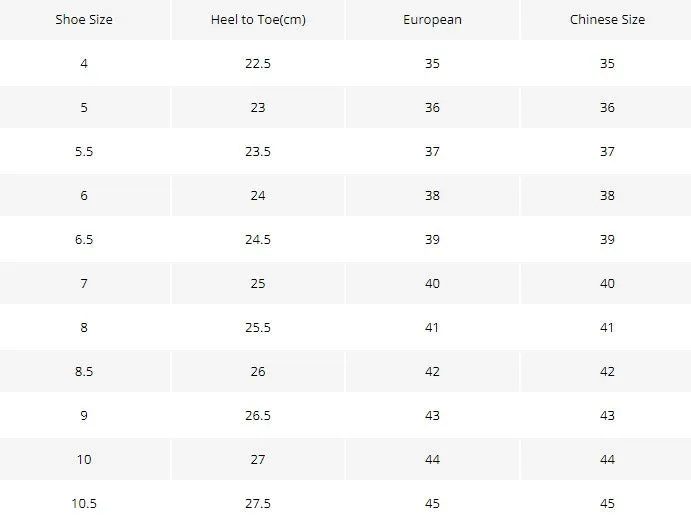Click the Chinese Size column header
691x525 pixels.
(607, 19)
